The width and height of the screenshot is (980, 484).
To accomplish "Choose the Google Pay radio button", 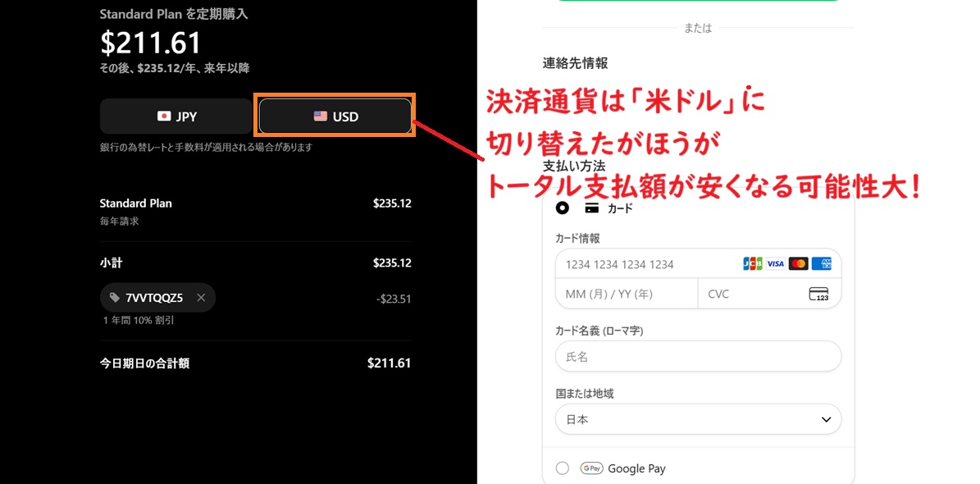I will tap(562, 468).
